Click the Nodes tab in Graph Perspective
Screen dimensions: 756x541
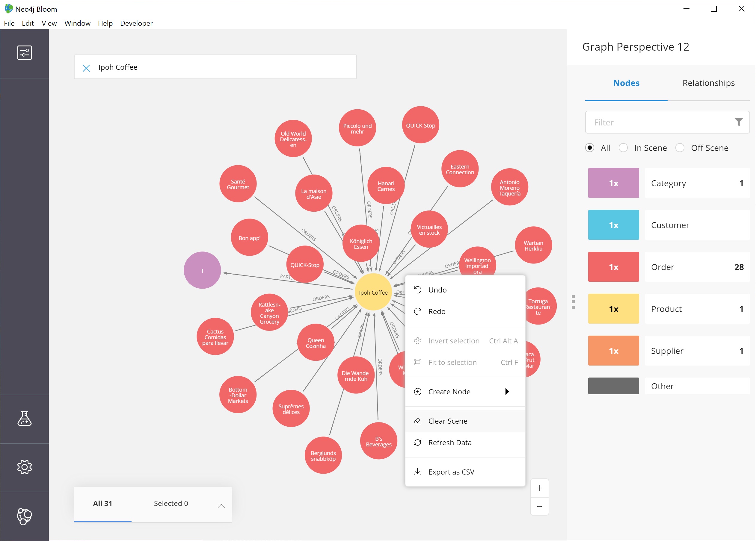click(627, 83)
